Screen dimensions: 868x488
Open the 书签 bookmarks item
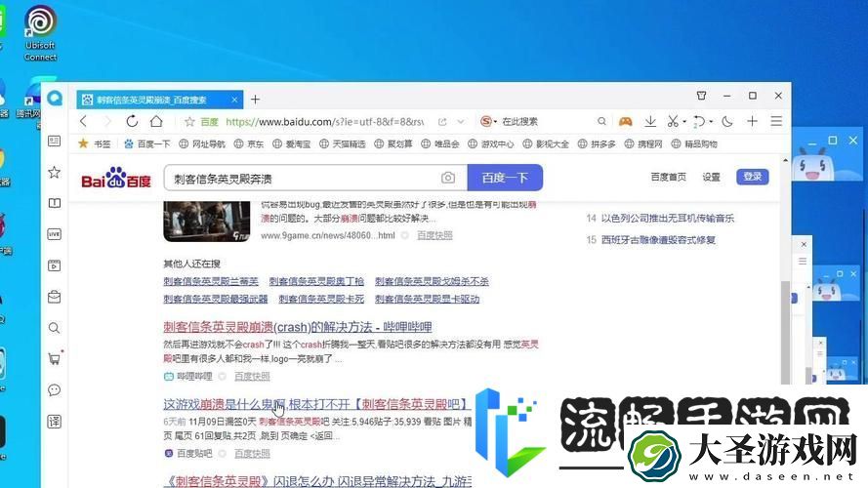click(x=95, y=143)
